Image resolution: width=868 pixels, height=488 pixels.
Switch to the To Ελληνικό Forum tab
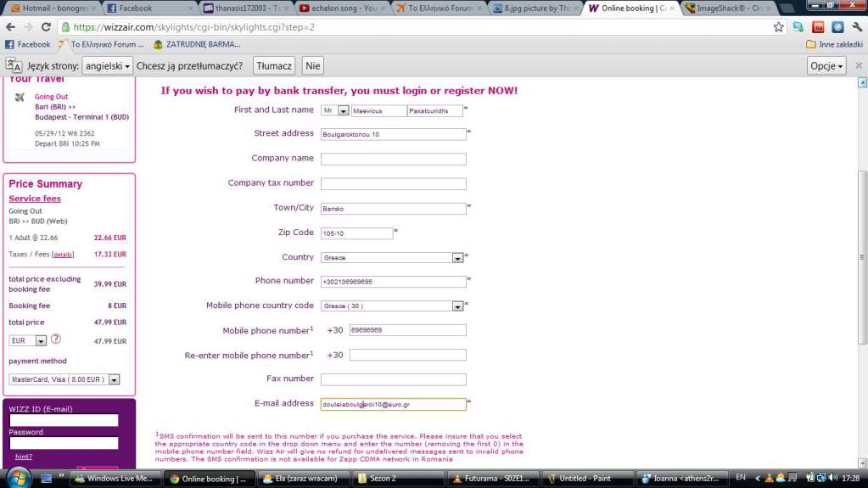439,8
